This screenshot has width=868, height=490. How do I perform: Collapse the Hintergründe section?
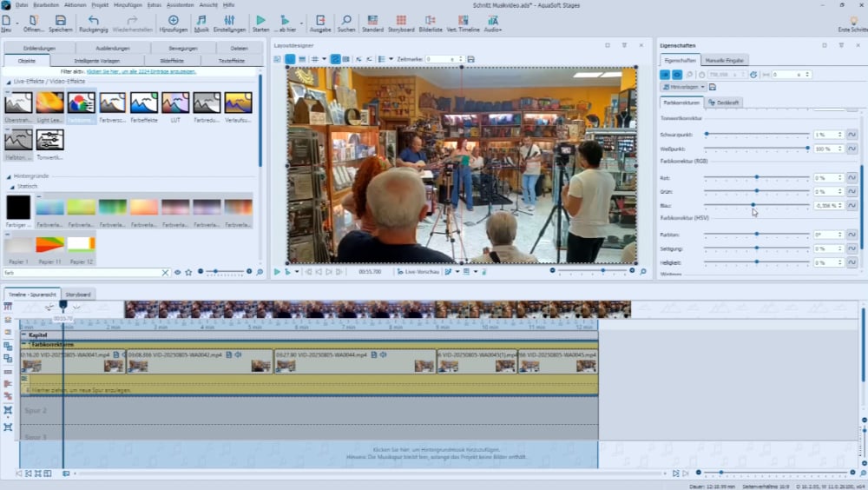tap(7, 176)
